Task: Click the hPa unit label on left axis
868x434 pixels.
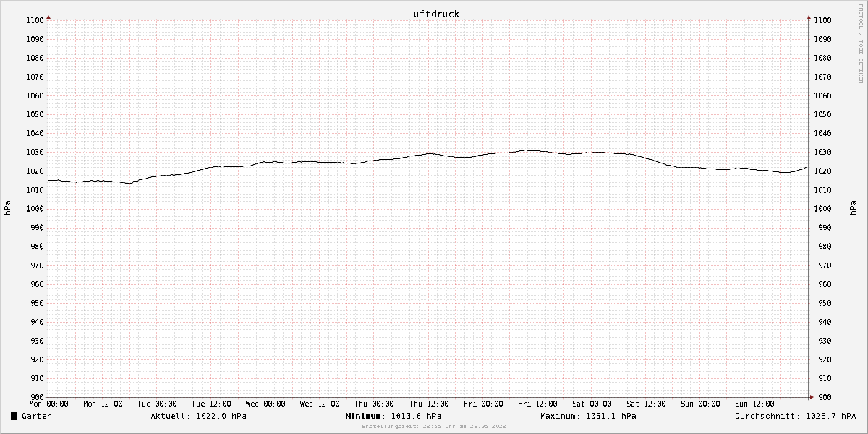Action: (7, 208)
